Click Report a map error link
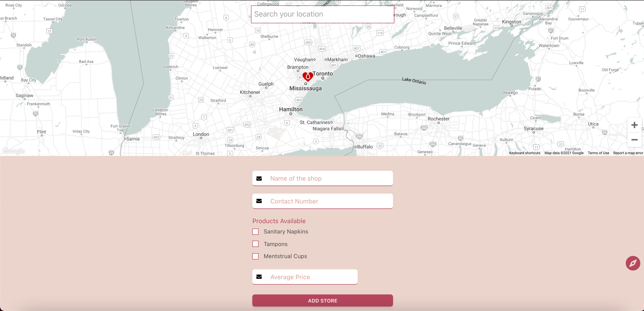Viewport: 644px width, 311px height. pyautogui.click(x=628, y=153)
